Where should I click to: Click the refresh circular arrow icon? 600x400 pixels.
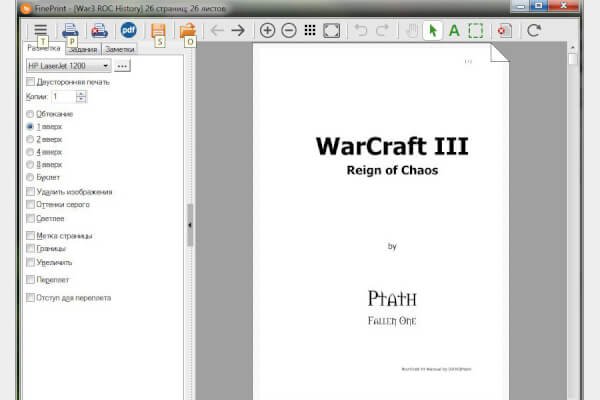tap(534, 30)
